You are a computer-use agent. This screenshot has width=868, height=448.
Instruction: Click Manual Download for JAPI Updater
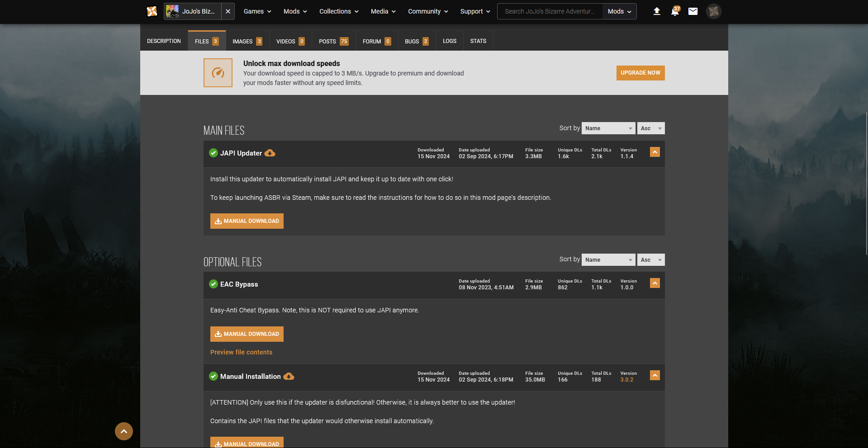coord(247,221)
